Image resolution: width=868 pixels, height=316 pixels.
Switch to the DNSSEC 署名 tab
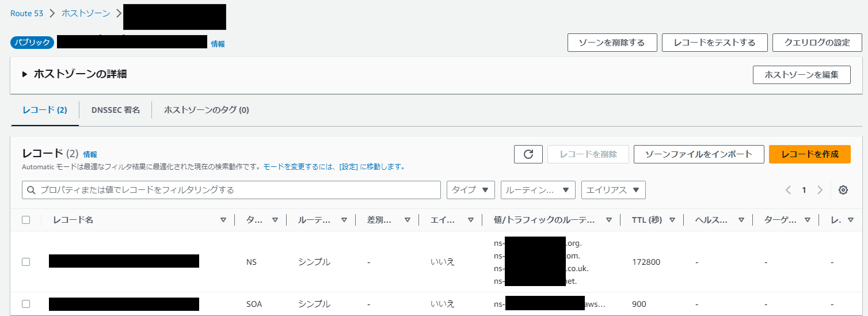tap(115, 110)
